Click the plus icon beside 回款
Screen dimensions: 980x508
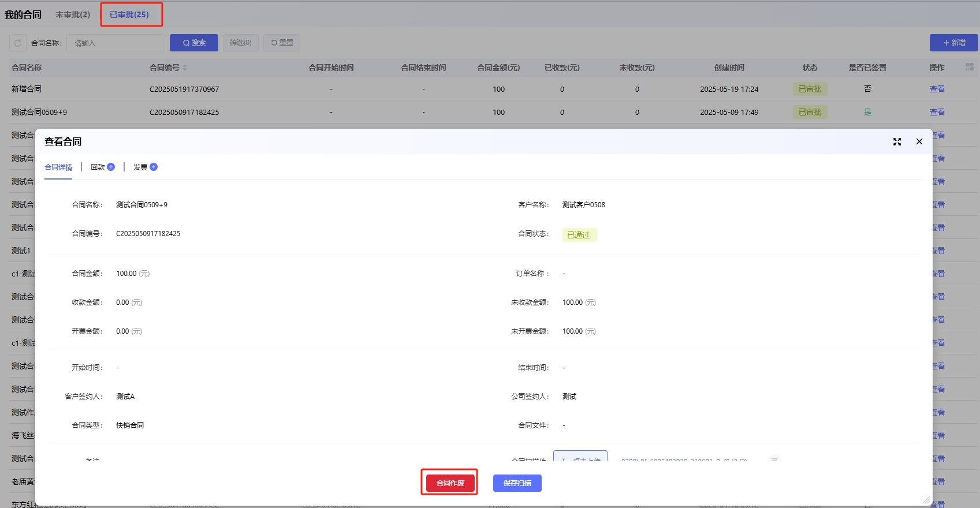pyautogui.click(x=111, y=167)
